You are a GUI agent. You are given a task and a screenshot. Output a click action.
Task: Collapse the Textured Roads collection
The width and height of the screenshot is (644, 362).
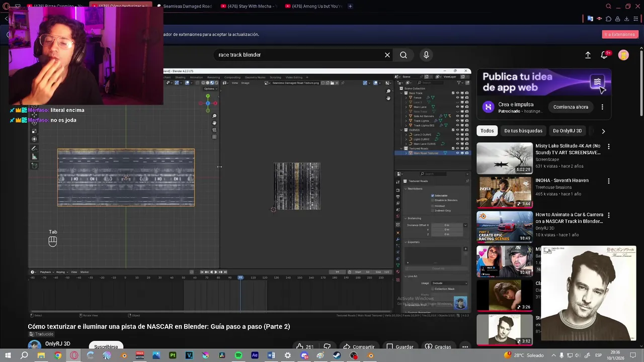(x=402, y=148)
